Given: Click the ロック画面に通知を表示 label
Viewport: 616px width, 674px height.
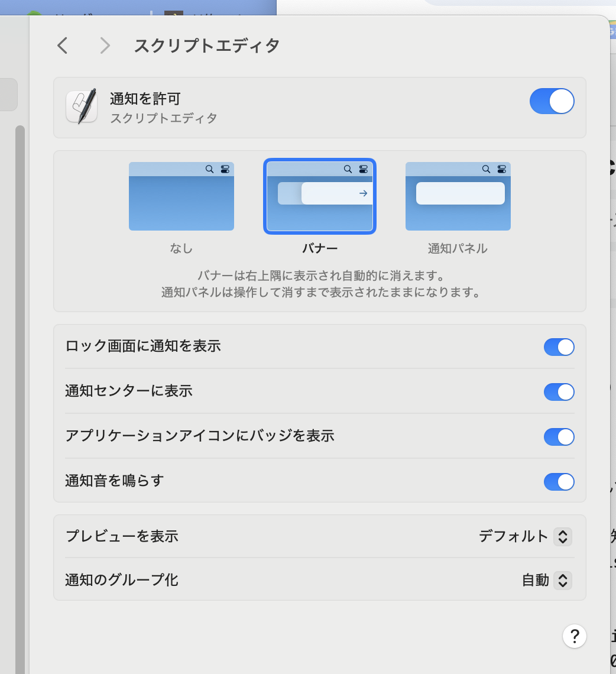Looking at the screenshot, I should [142, 346].
